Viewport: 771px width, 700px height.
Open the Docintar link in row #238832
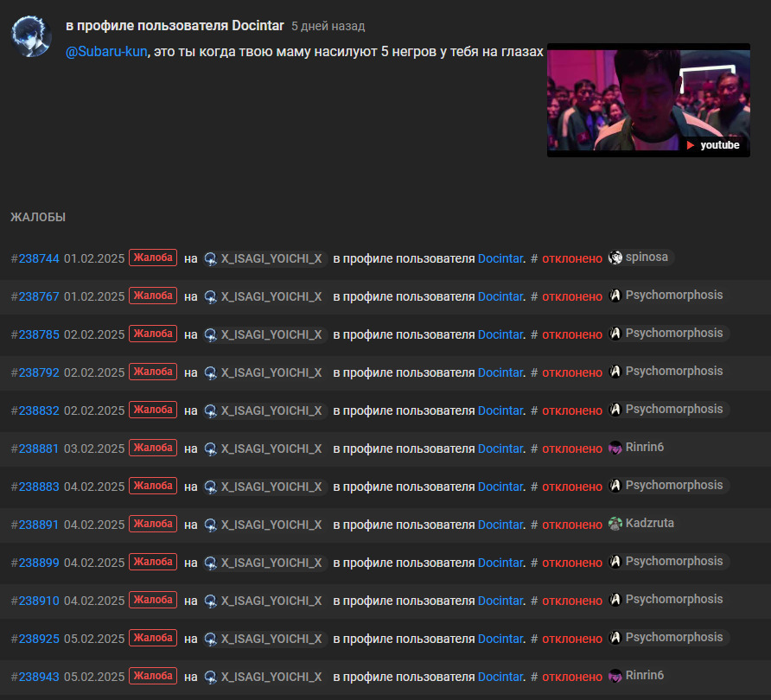click(x=500, y=410)
